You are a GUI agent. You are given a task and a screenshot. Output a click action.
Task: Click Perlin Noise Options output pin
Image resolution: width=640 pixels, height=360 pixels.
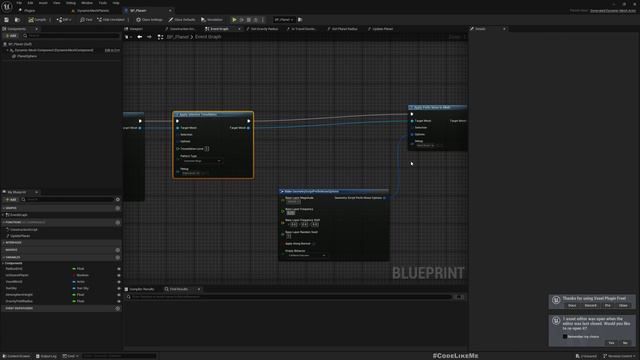(384, 198)
